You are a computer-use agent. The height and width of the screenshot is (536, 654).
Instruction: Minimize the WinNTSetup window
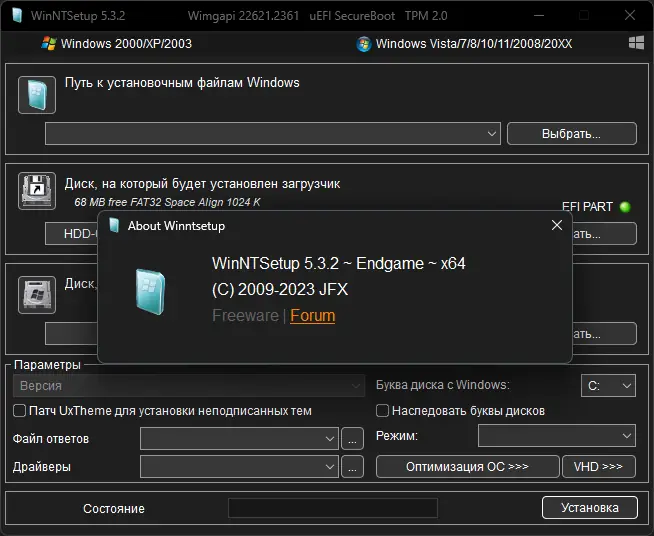(539, 15)
